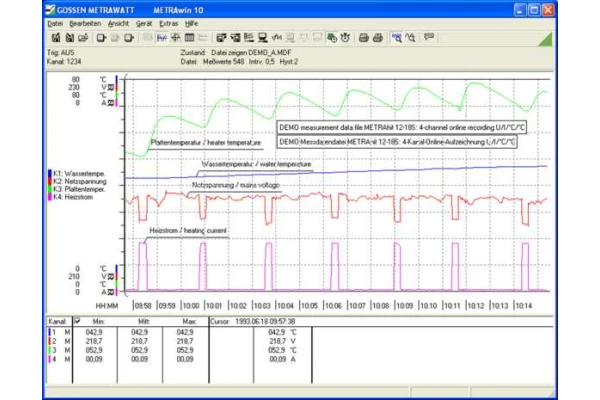Click the second printer toolbar icon
The width and height of the screenshot is (600, 400).
point(378,38)
